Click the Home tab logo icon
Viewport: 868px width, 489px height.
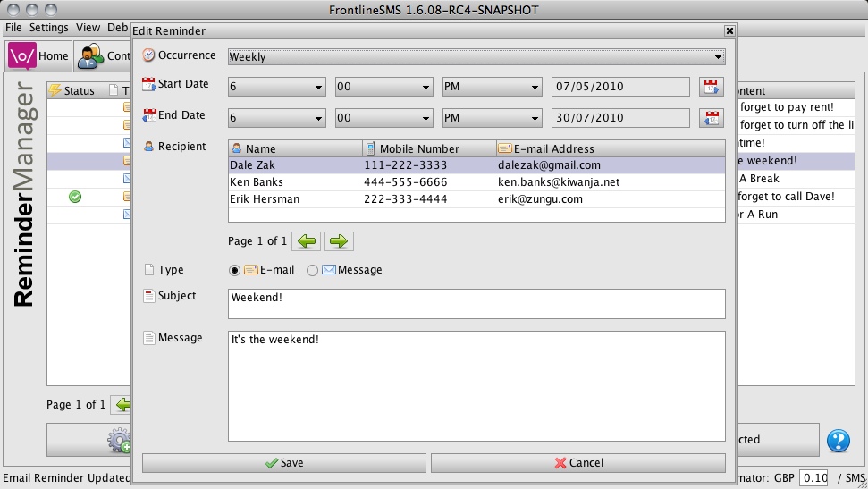[x=22, y=56]
